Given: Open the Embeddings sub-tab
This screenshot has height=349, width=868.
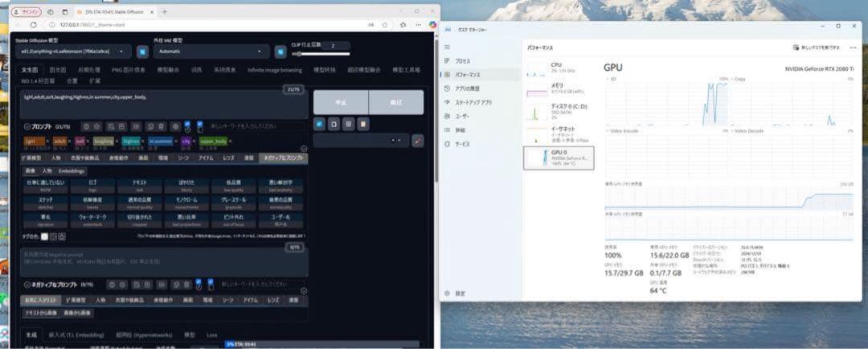Looking at the screenshot, I should click(72, 171).
